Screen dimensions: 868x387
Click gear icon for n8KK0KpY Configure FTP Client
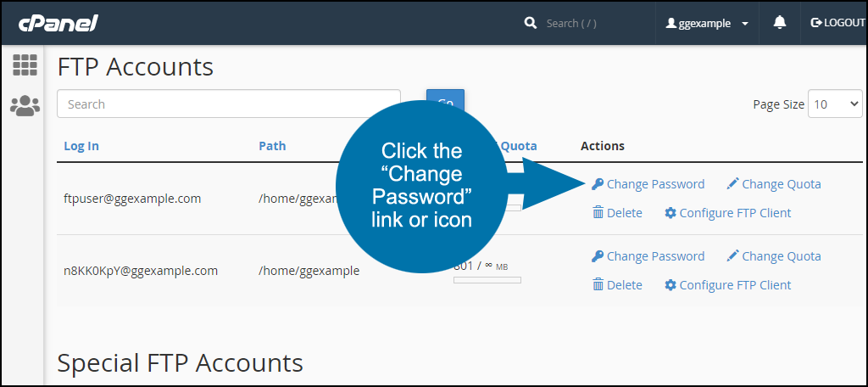click(670, 285)
